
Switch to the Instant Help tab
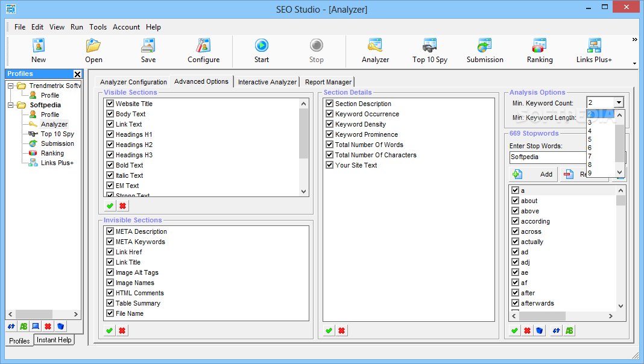point(54,340)
